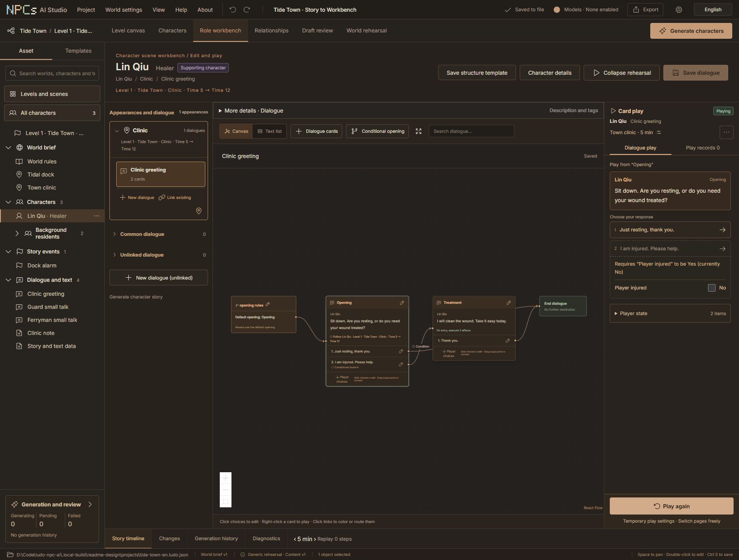
Task: Open settings gear icon in top bar
Action: point(679,9)
